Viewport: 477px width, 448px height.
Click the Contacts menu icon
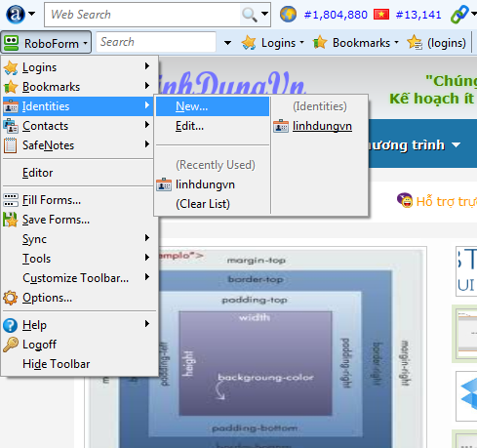[11, 126]
